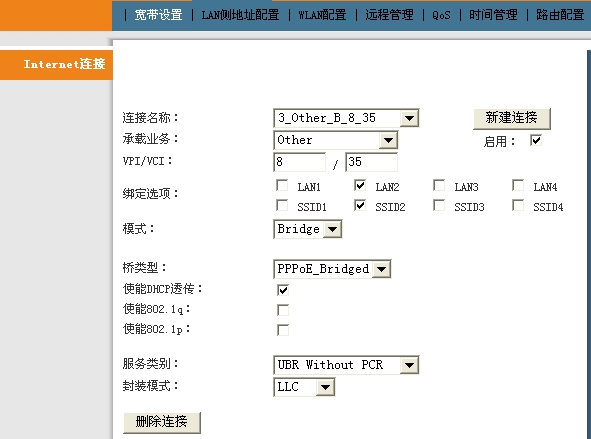Check the LAN1 binding checkbox
591x439 pixels.
(x=282, y=185)
